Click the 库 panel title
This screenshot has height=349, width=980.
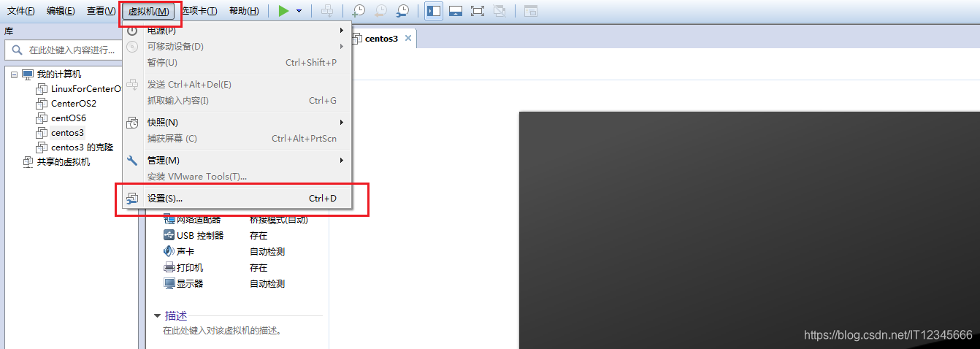(9, 31)
